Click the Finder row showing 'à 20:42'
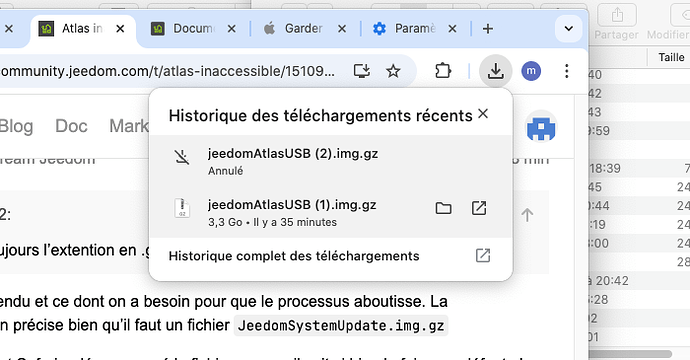The image size is (690, 360). click(x=639, y=280)
